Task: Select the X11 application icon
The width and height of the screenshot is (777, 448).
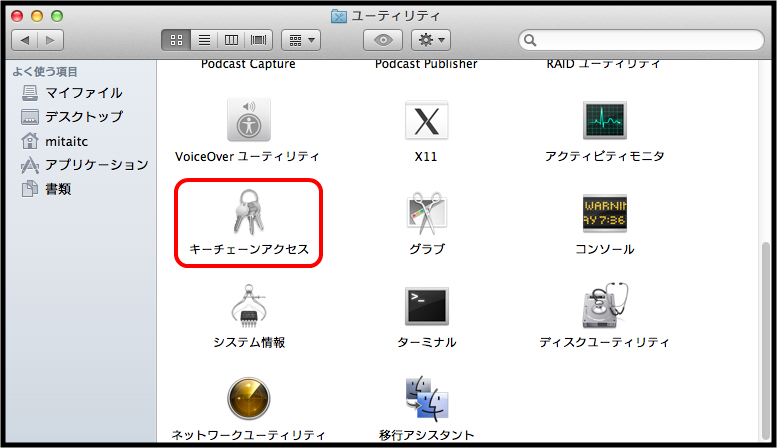Action: (x=426, y=121)
